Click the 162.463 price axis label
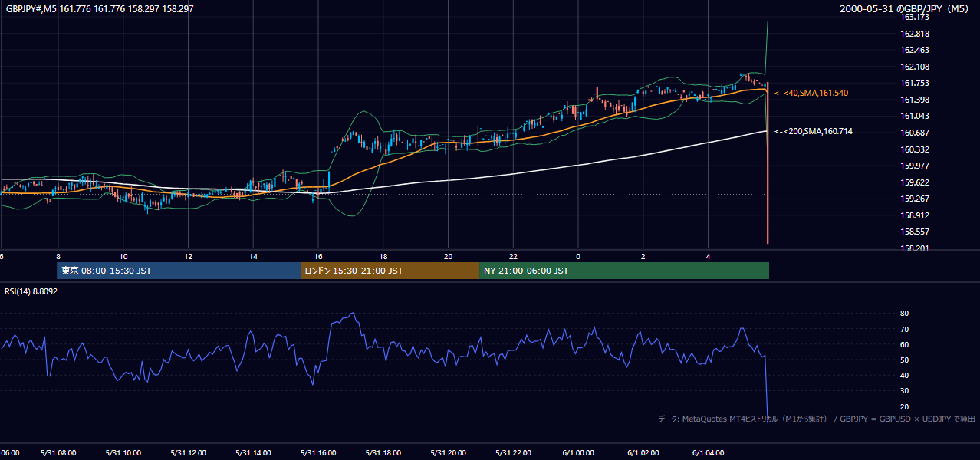The height and width of the screenshot is (460, 980). point(914,50)
